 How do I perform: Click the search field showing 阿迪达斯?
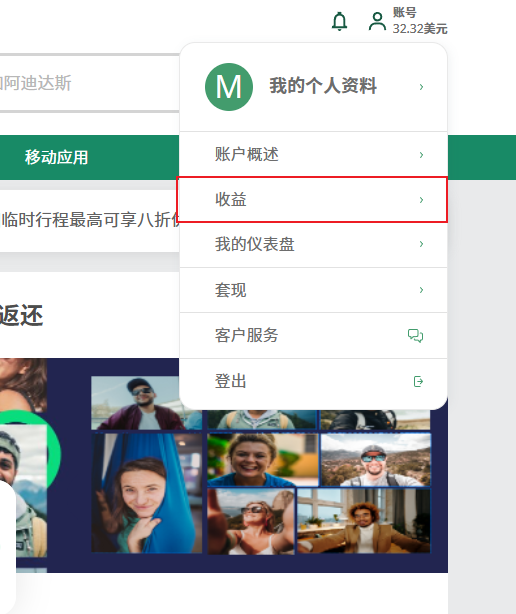90,83
